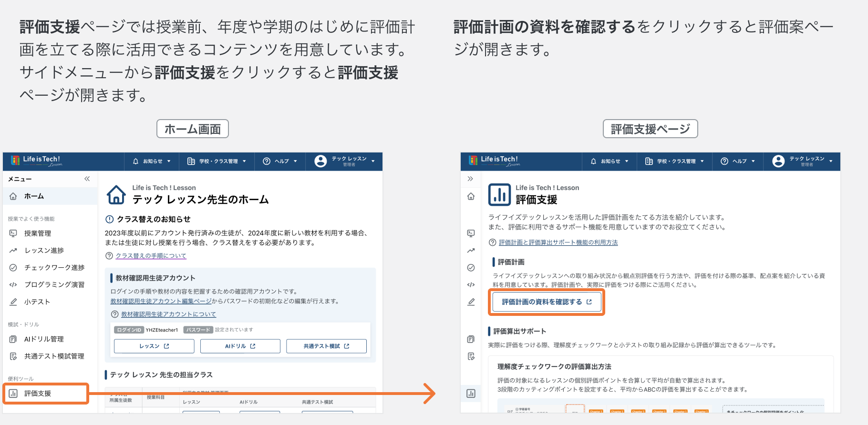Click the Life is Tech logo in 評価支援 page
The width and height of the screenshot is (868, 425).
(x=495, y=161)
